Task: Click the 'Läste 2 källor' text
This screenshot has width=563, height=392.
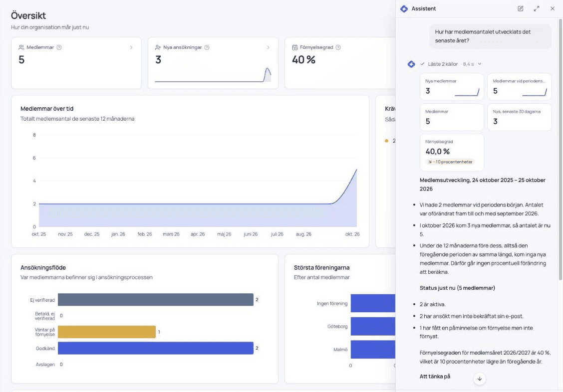Action: pyautogui.click(x=443, y=64)
